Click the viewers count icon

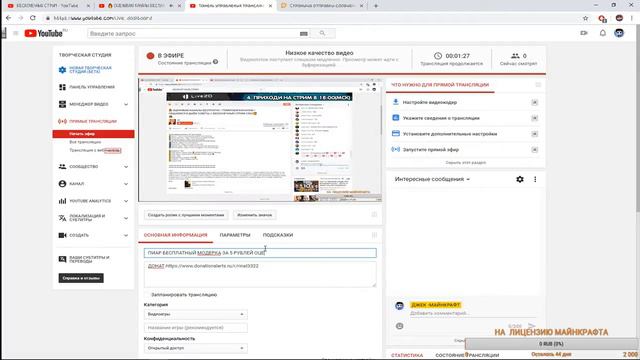[515, 56]
